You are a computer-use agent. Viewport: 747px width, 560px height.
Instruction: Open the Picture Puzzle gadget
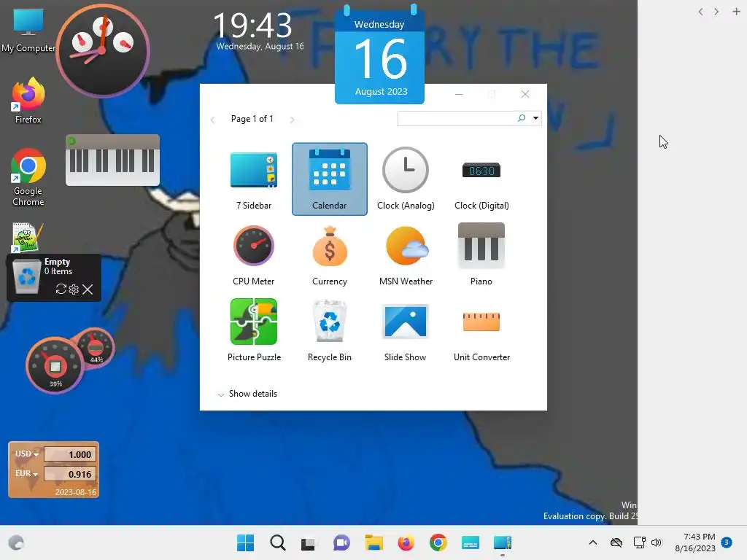pyautogui.click(x=253, y=331)
